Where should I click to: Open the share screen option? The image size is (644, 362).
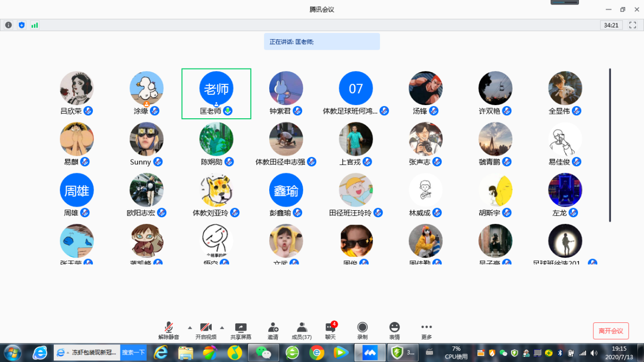coord(241,331)
